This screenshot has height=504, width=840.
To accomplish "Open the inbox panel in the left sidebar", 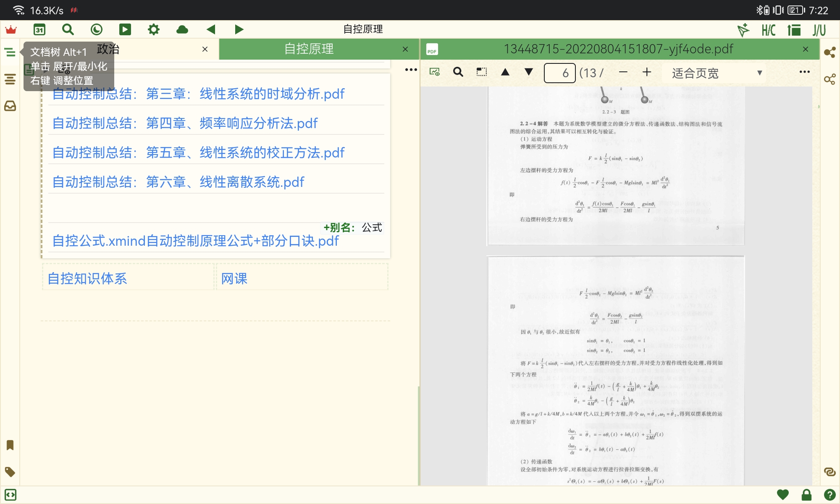I will coord(10,106).
